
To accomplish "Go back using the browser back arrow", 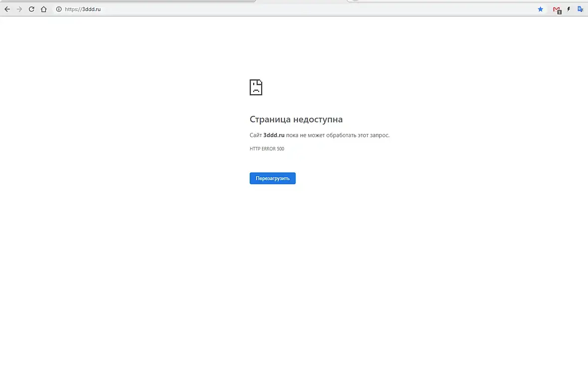I will click(7, 9).
